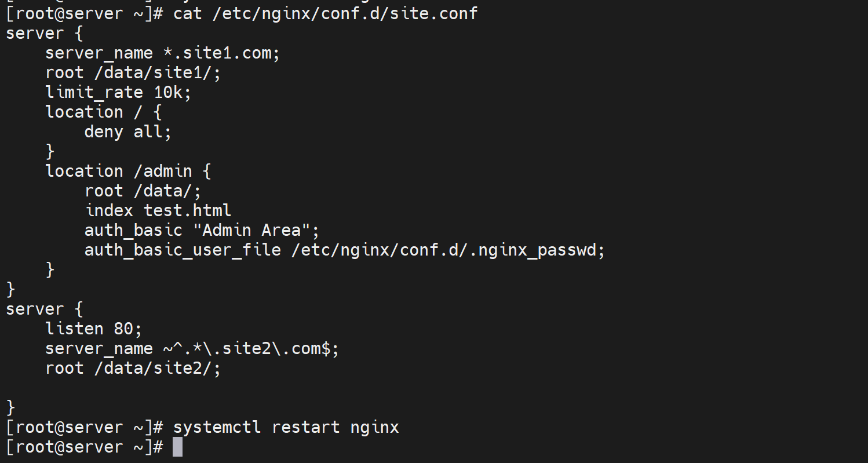Click the "server_name *.site1.com;" line
Viewport: 868px width, 463px height.
pyautogui.click(x=162, y=53)
